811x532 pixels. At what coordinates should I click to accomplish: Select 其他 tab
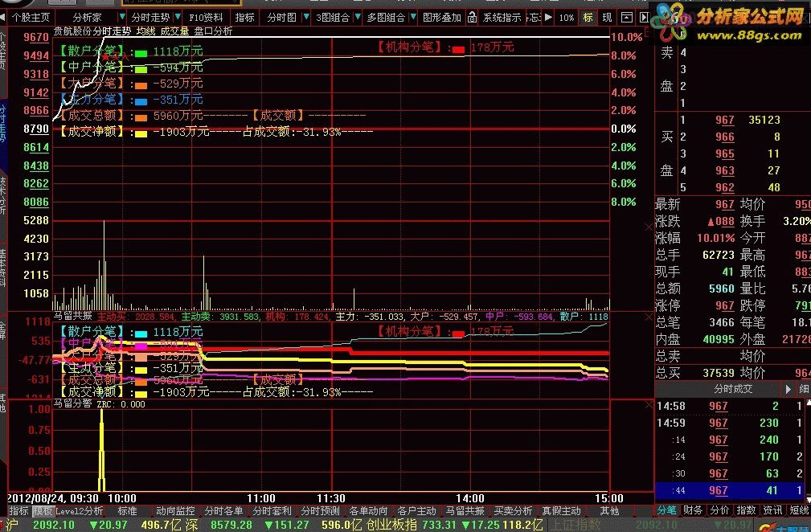609,511
